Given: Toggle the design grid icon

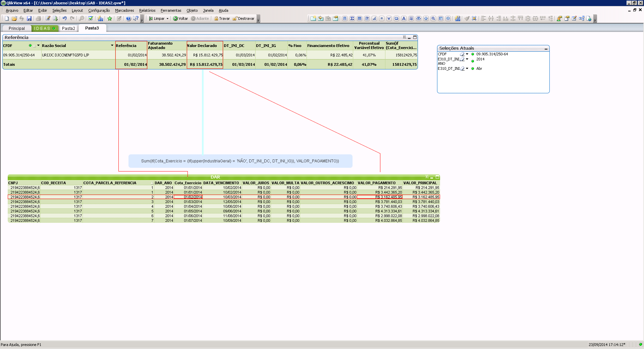Looking at the screenshot, I should (474, 18).
